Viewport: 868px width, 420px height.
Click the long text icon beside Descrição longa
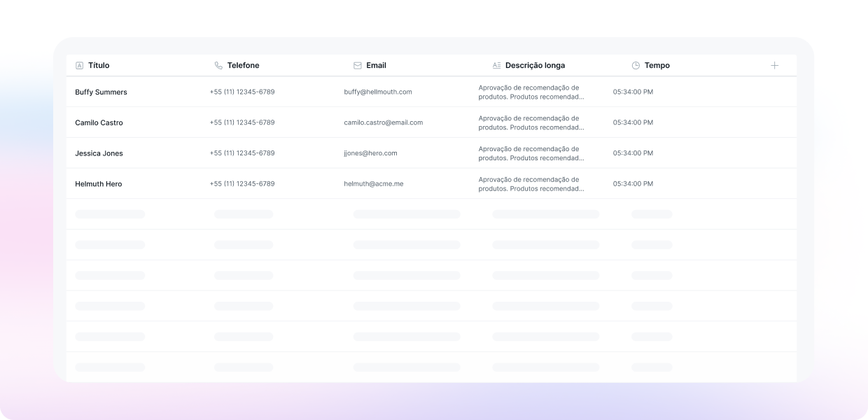(x=496, y=66)
